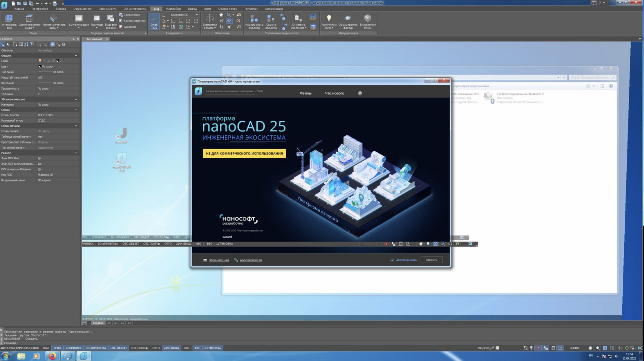Open the Конфигурация viewport icon
The height and width of the screenshot is (361, 644).
[79, 18]
